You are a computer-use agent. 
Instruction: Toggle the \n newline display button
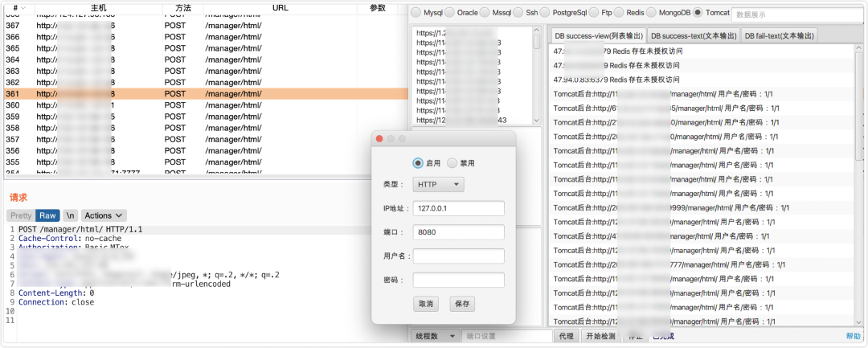70,215
